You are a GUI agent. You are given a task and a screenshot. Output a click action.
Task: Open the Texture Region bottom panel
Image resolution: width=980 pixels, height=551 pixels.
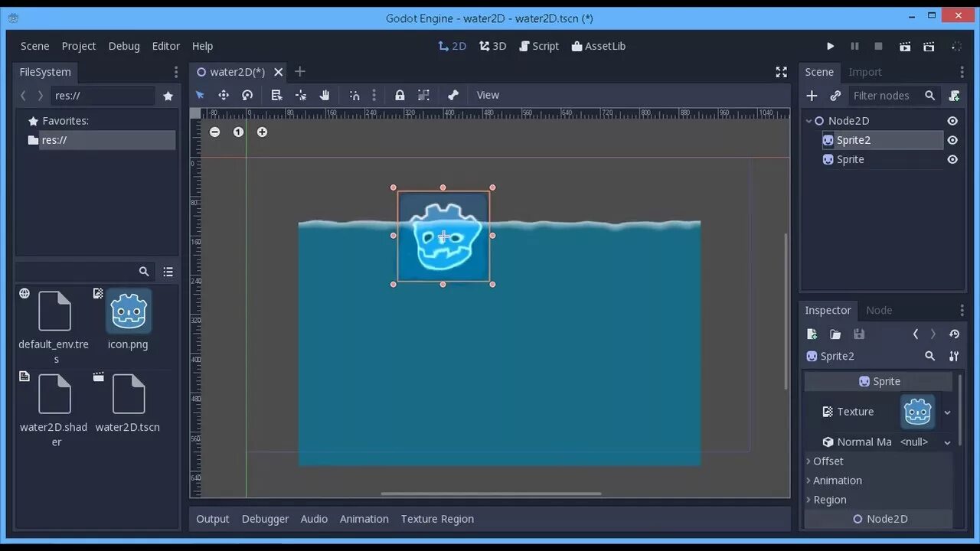coord(437,519)
